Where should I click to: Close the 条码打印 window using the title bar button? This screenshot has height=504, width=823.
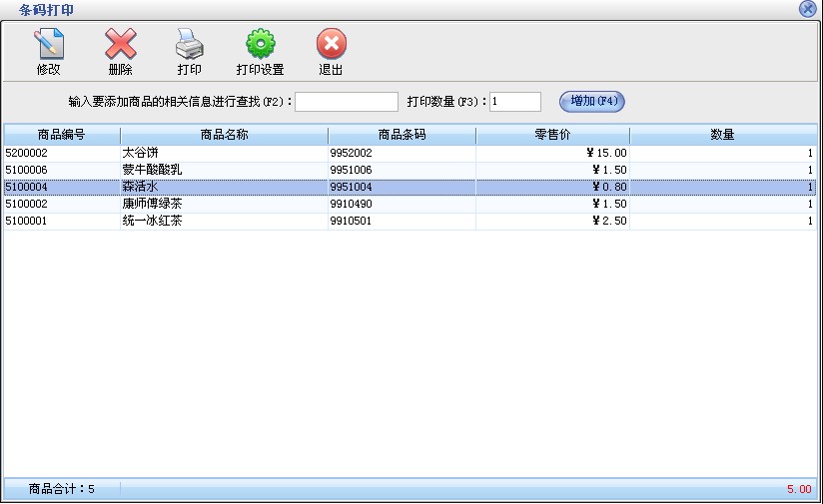pos(807,9)
